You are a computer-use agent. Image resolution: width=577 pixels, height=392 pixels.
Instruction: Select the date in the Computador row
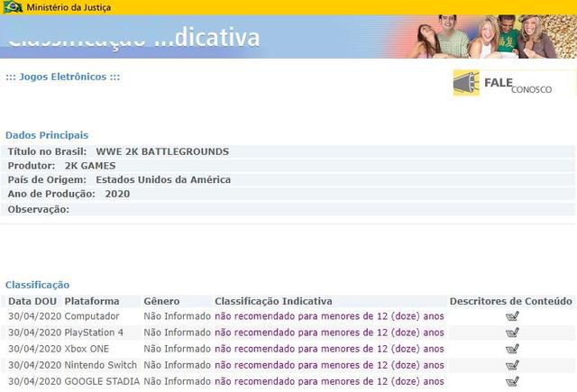[34, 316]
